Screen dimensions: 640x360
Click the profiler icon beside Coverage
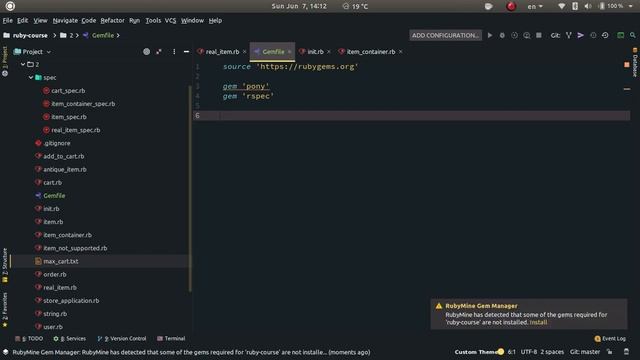tap(527, 36)
